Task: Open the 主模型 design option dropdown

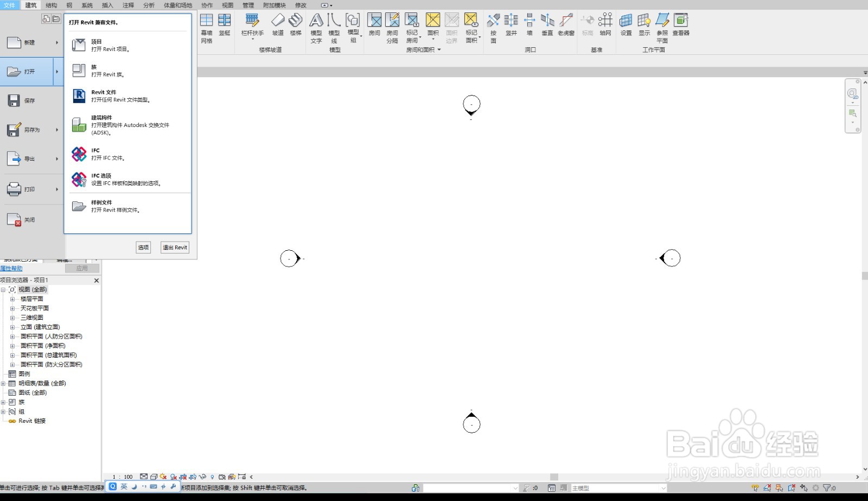Action: (x=618, y=488)
